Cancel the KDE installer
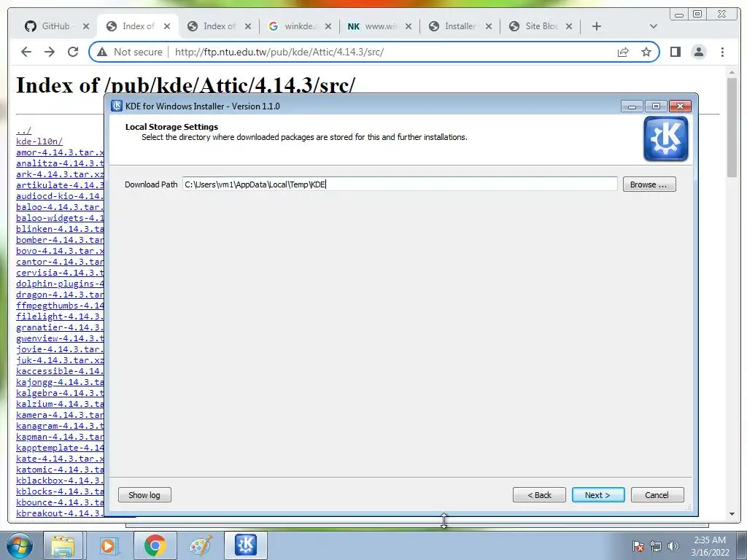This screenshot has height=560, width=747. tap(657, 495)
